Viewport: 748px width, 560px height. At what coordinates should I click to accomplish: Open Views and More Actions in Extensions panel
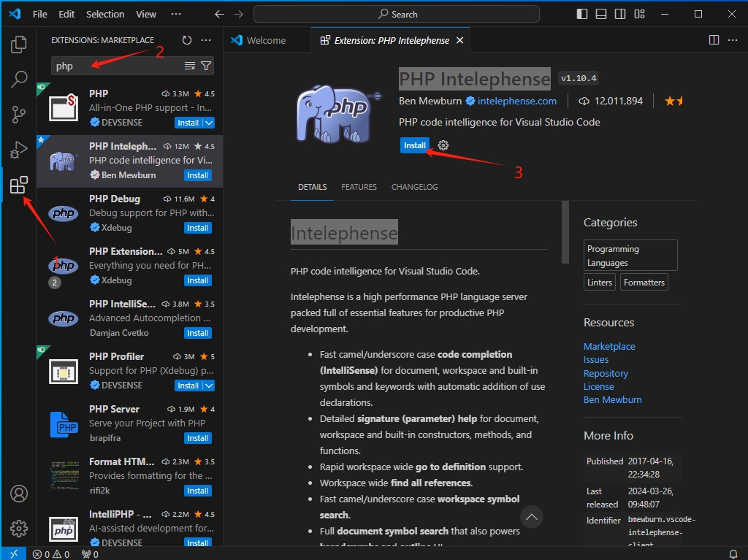point(206,40)
